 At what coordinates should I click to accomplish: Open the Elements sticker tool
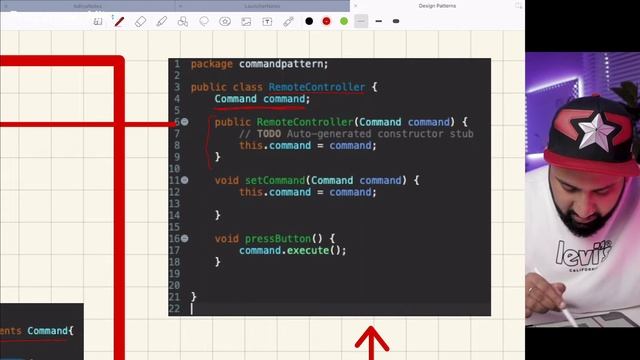pos(225,22)
